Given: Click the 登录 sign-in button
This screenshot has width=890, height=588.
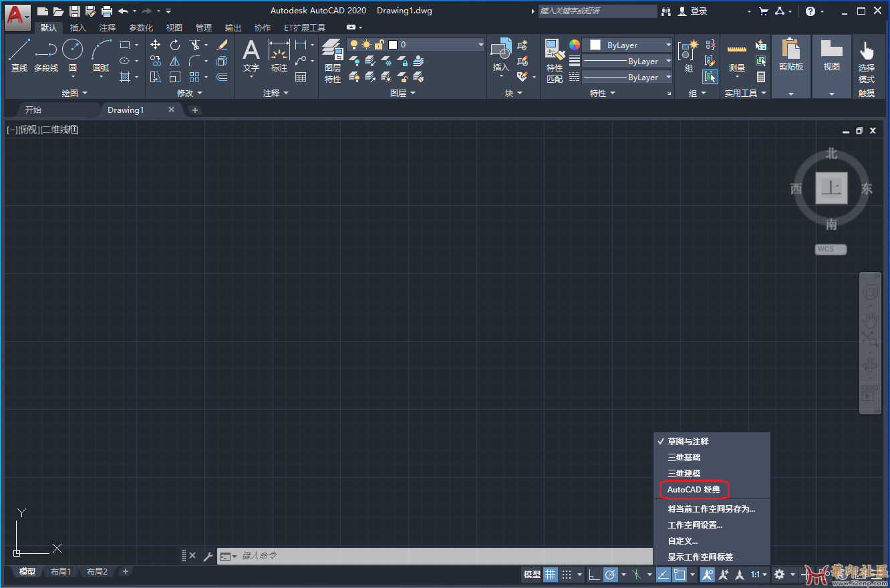Looking at the screenshot, I should (693, 11).
